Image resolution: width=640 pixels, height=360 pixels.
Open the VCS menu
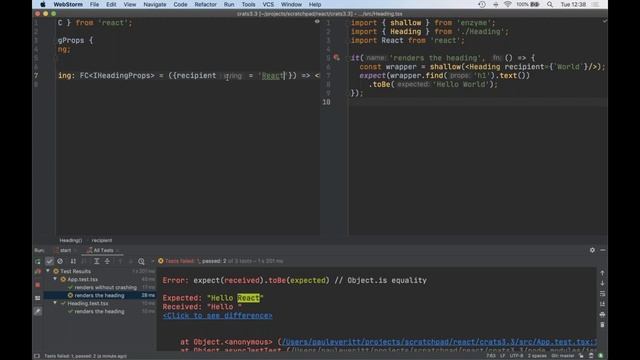coord(268,4)
